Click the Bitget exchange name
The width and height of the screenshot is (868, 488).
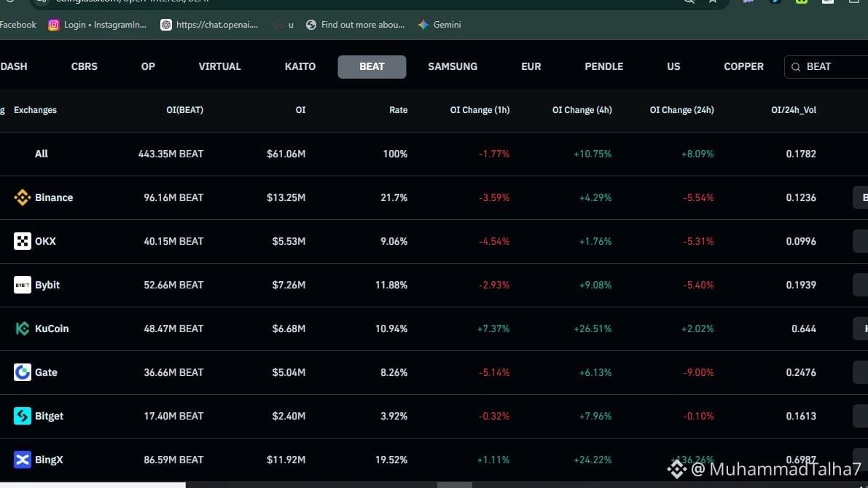pyautogui.click(x=49, y=416)
